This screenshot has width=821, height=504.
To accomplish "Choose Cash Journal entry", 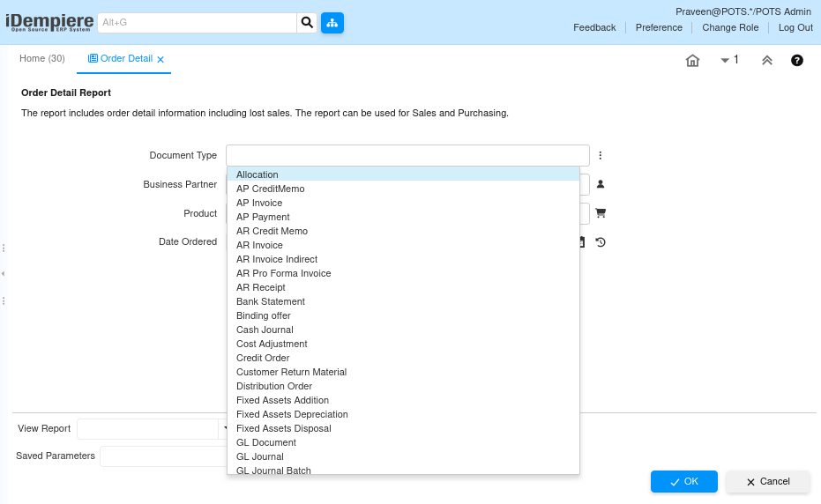I will tap(403, 330).
